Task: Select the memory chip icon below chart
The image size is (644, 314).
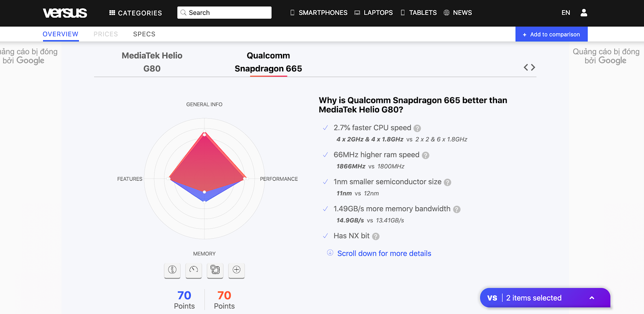Action: [215, 270]
